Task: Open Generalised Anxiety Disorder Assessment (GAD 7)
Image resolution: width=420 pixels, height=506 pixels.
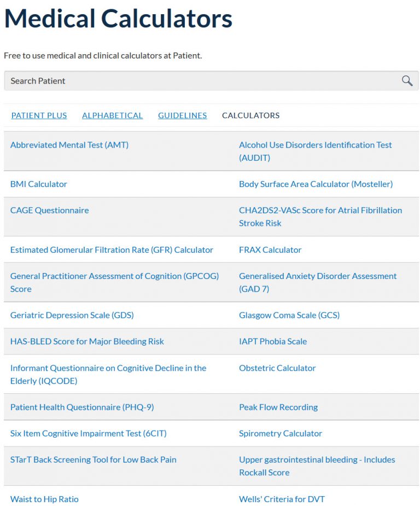Action: pyautogui.click(x=318, y=282)
